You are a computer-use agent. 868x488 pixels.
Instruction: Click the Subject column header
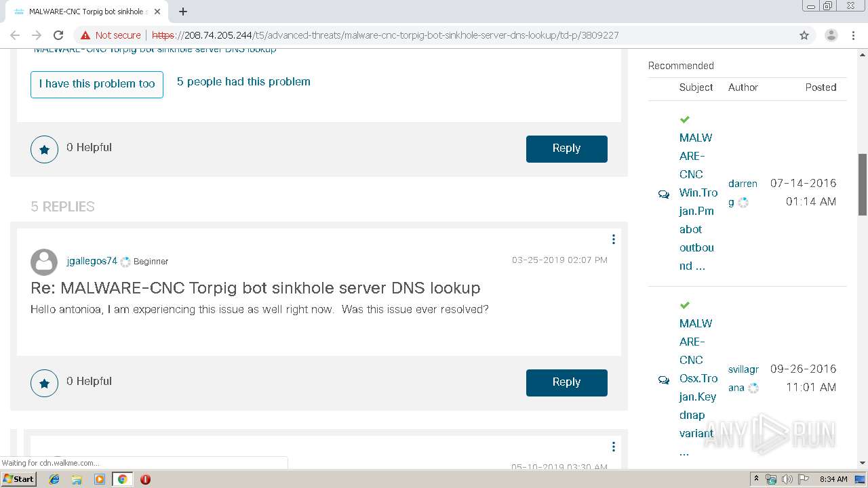(x=696, y=87)
